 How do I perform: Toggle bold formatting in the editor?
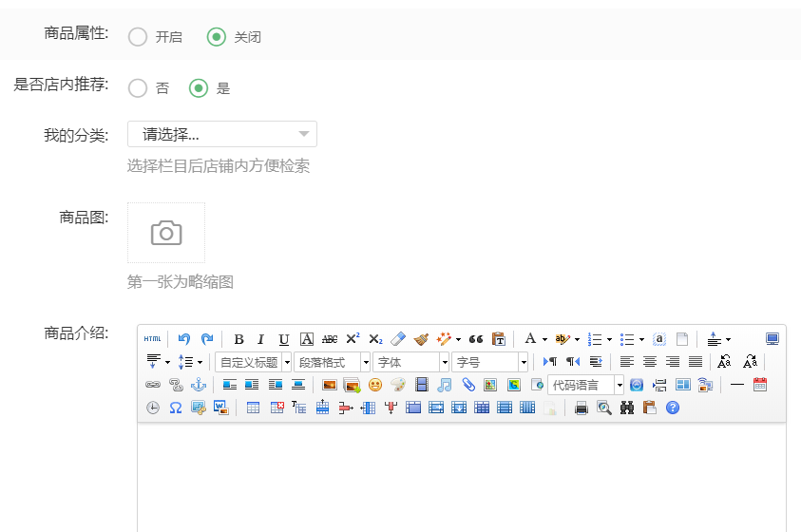(238, 339)
